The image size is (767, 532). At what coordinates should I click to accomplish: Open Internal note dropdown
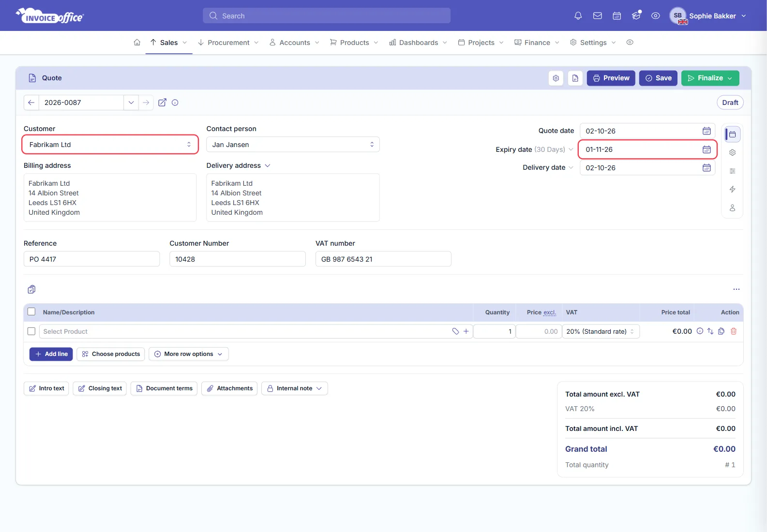coord(294,388)
